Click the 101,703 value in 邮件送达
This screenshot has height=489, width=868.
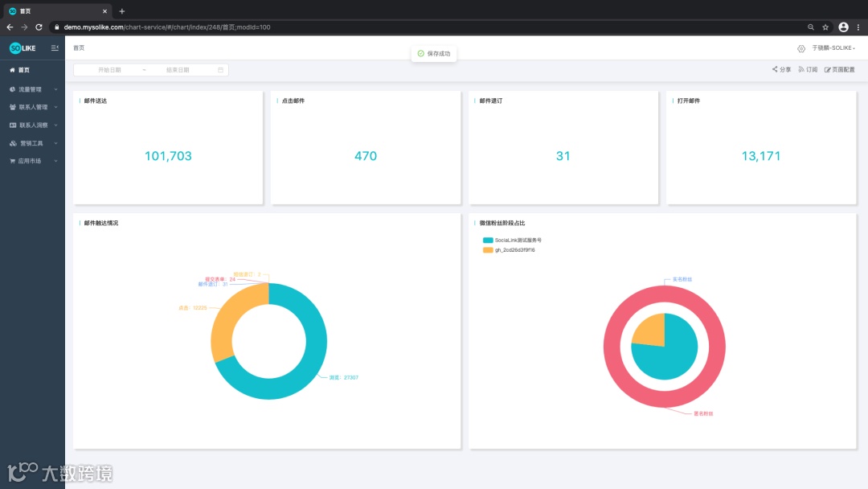pyautogui.click(x=168, y=156)
